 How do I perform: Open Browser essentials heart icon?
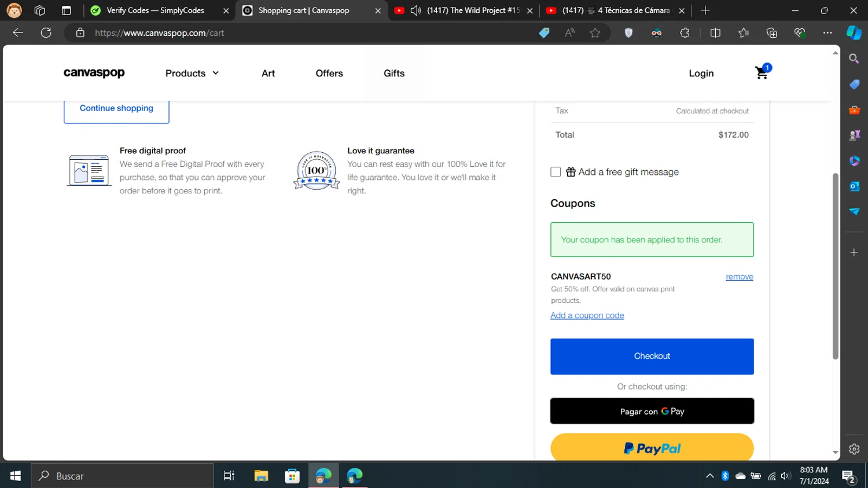(x=800, y=33)
